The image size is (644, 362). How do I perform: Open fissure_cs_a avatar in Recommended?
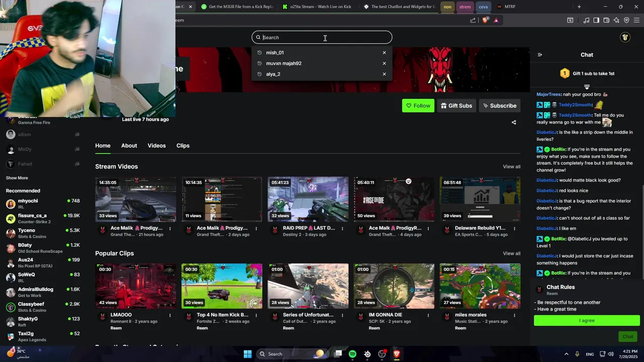[11, 219]
